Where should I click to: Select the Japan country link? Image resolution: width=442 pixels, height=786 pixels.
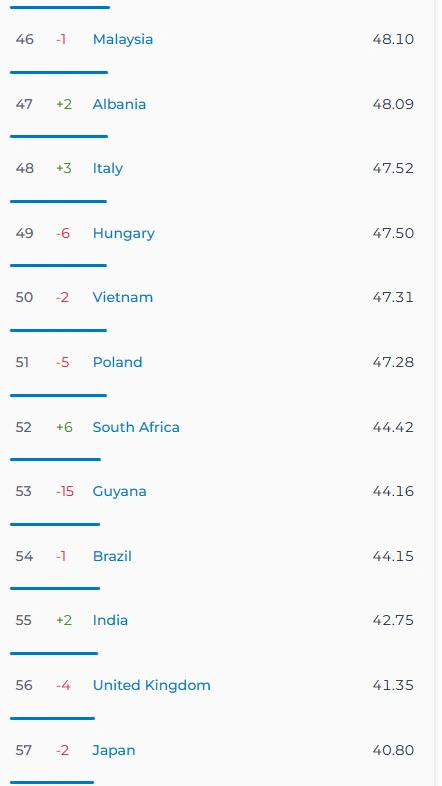click(114, 750)
